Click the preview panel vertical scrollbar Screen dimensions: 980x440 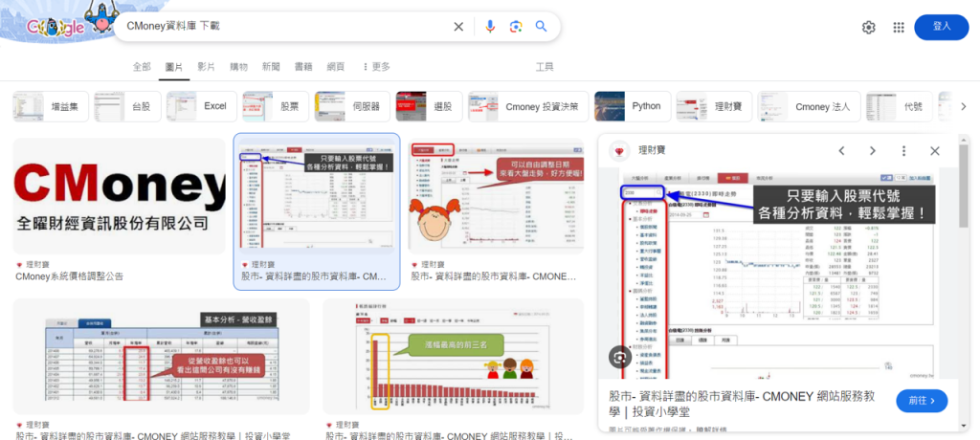963,187
